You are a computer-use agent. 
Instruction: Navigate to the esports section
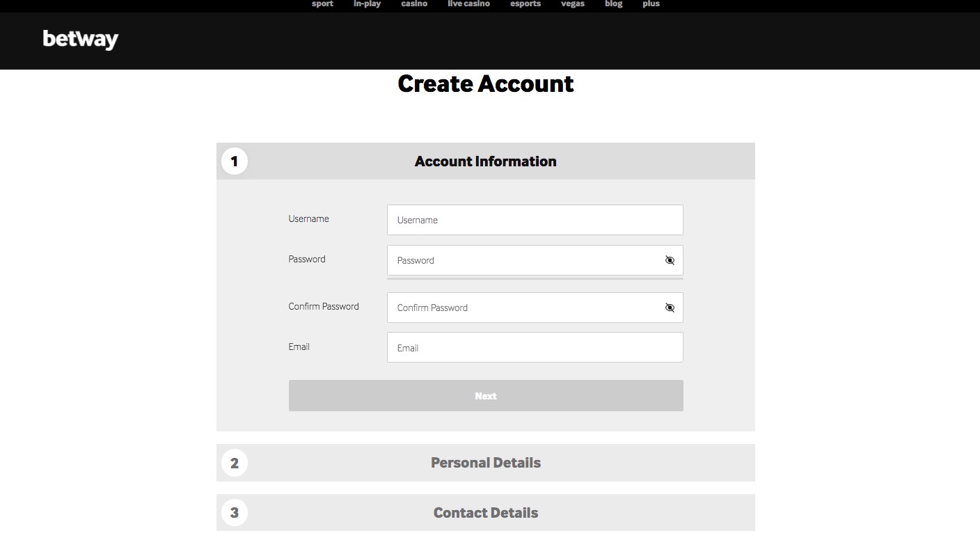(x=524, y=3)
